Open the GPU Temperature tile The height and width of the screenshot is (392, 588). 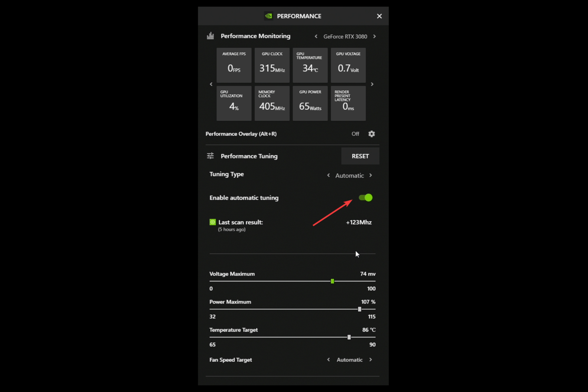(x=310, y=65)
